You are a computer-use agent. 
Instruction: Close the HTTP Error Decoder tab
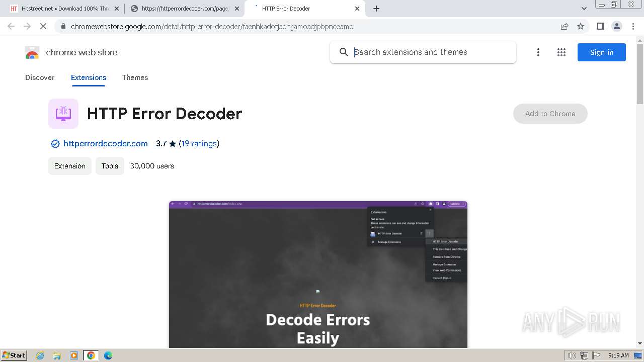click(357, 9)
